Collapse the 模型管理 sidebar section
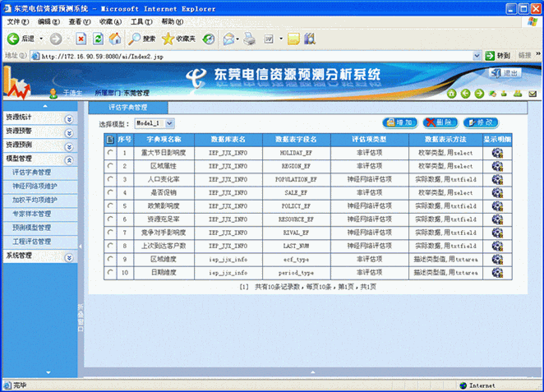544x392 pixels. point(69,160)
